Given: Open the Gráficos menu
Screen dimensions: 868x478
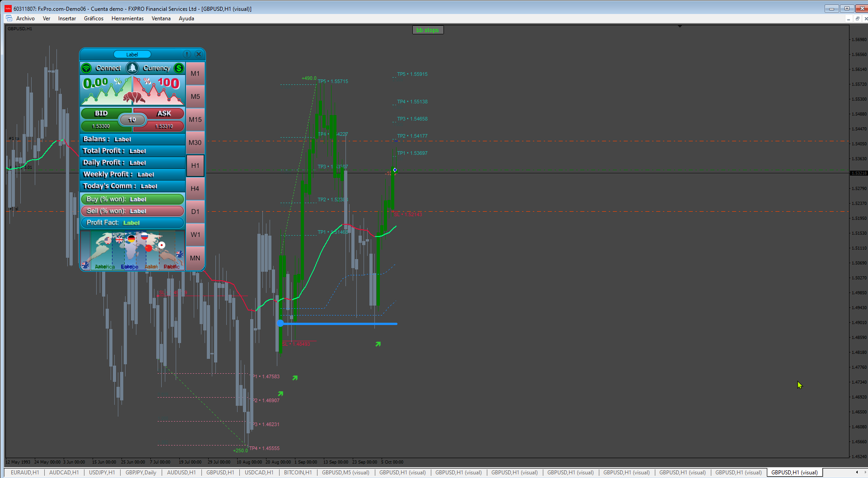Looking at the screenshot, I should click(93, 19).
